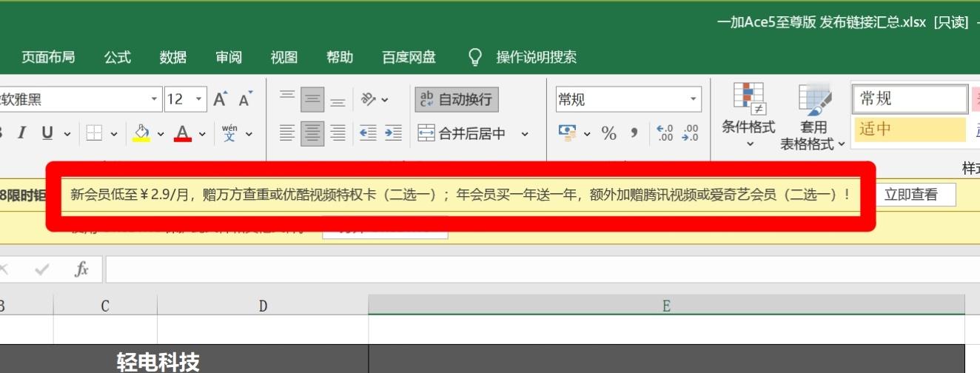Expand the accounting format dropdown arrow
This screenshot has width=980, height=373.
[587, 134]
